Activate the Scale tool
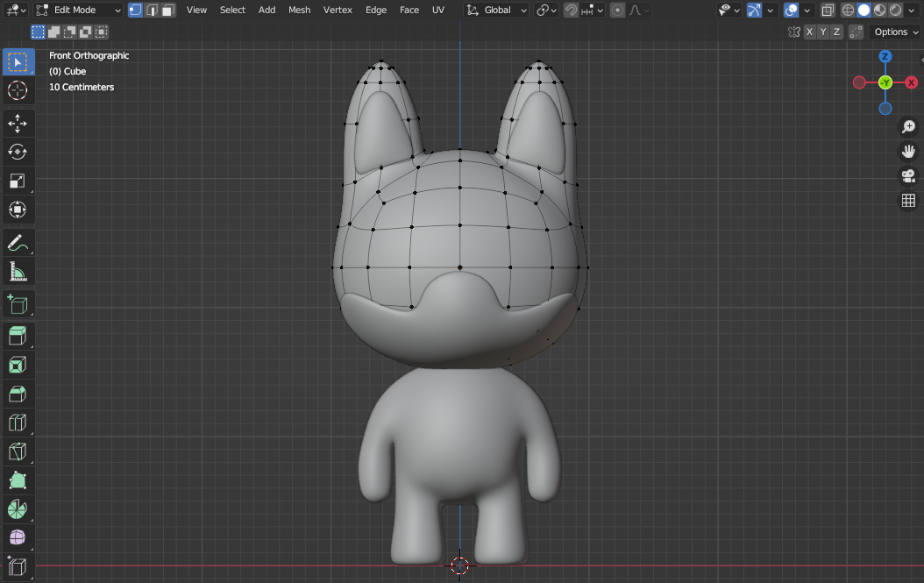This screenshot has height=583, width=924. 18,181
